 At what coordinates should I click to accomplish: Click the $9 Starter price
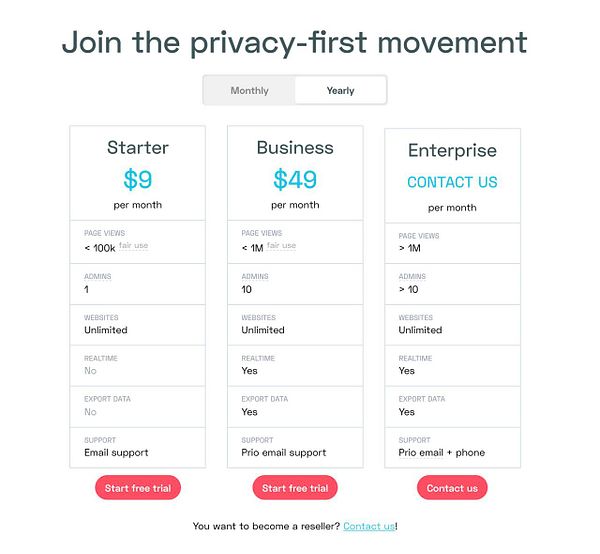pos(138,180)
